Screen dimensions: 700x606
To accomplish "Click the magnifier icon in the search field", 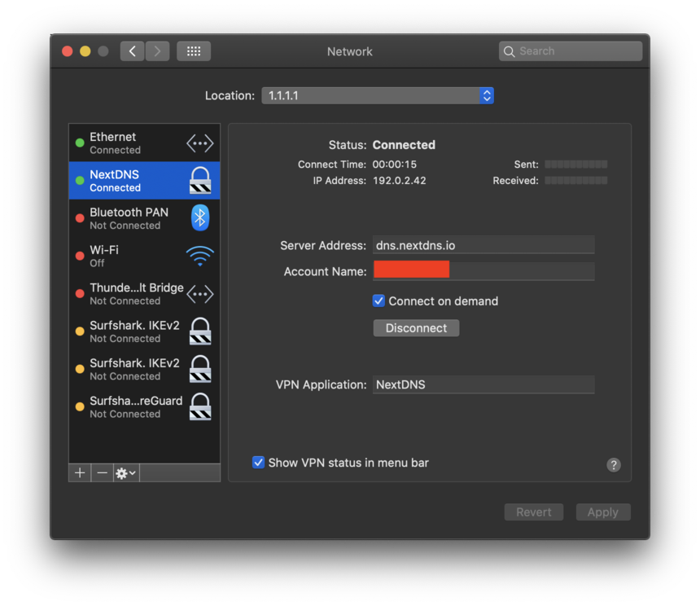I will point(510,50).
